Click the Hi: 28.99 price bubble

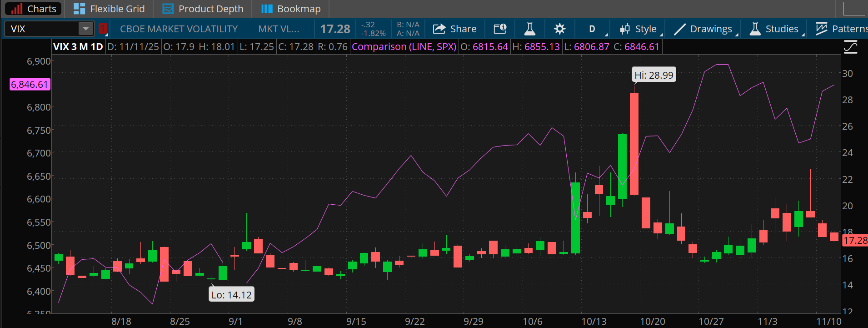653,75
